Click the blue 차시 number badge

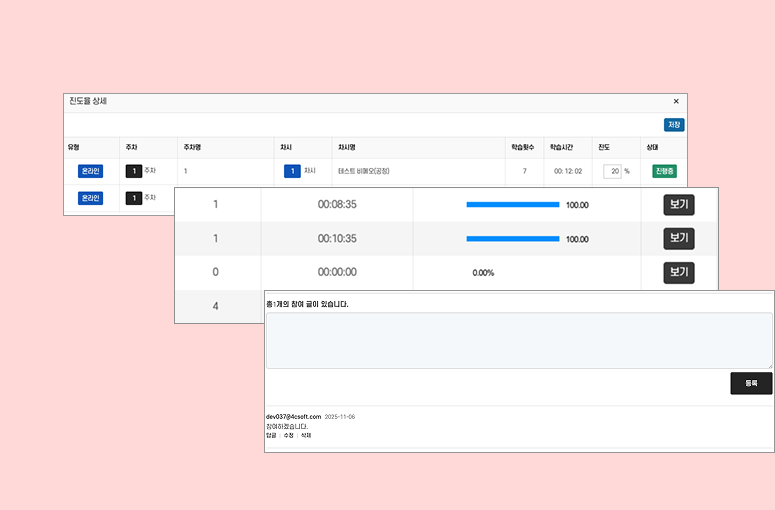292,171
